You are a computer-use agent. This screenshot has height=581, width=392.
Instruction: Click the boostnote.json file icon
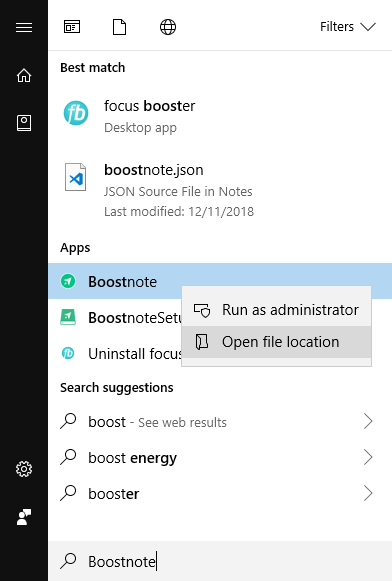76,177
